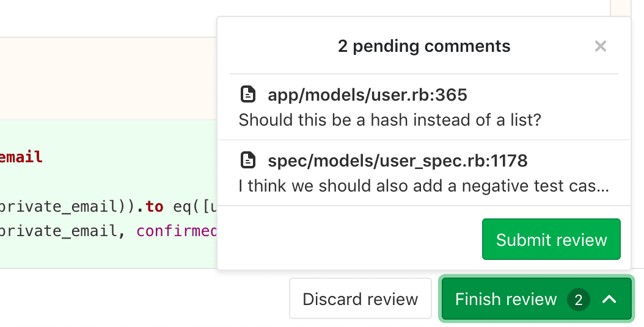Collapse the Finish review chevron arrow
This screenshot has width=644, height=327.
(x=610, y=300)
